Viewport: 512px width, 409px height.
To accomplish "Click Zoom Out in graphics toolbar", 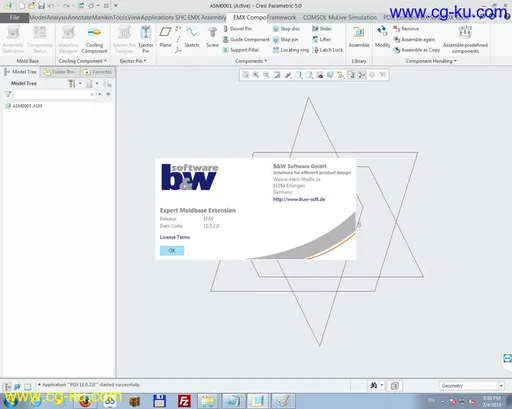I will tap(266, 75).
